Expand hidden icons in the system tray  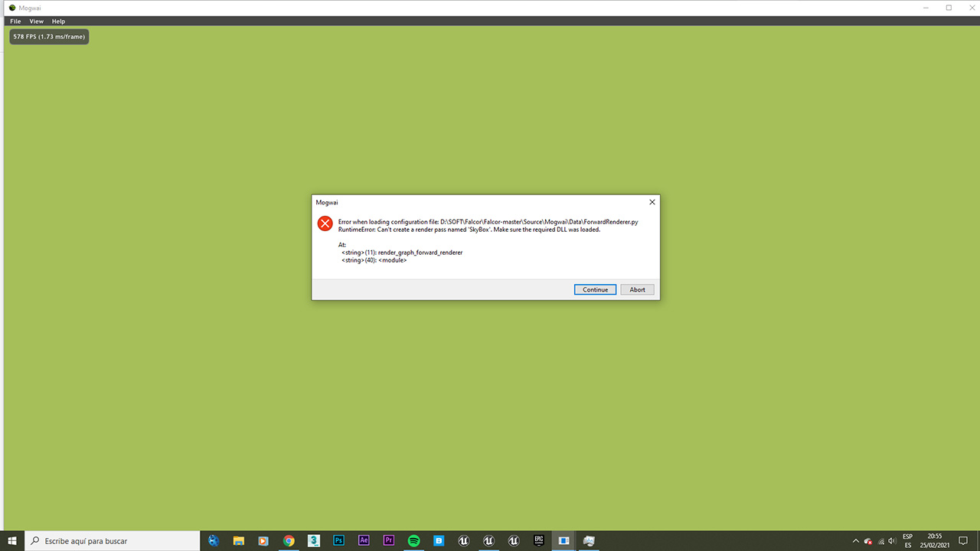point(855,540)
